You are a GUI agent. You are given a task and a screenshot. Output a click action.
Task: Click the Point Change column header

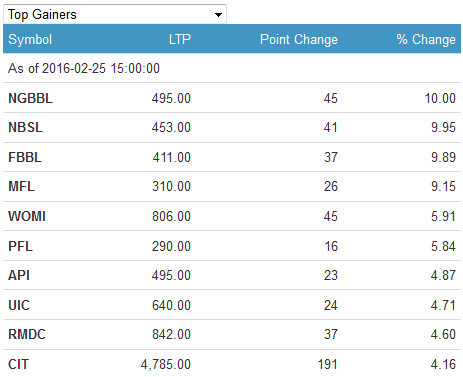coord(299,39)
